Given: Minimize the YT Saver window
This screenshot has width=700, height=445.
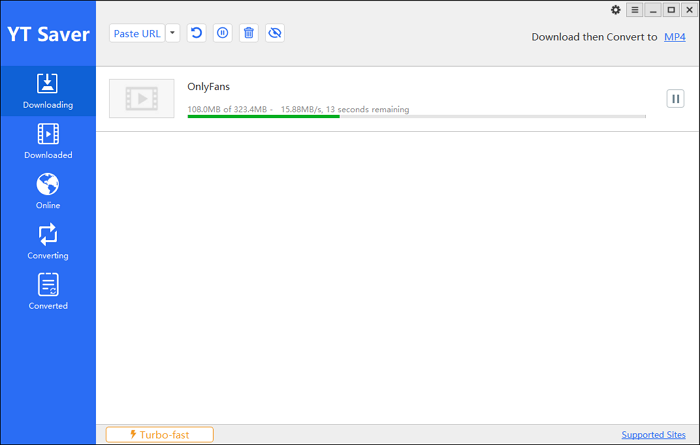Looking at the screenshot, I should coord(653,10).
